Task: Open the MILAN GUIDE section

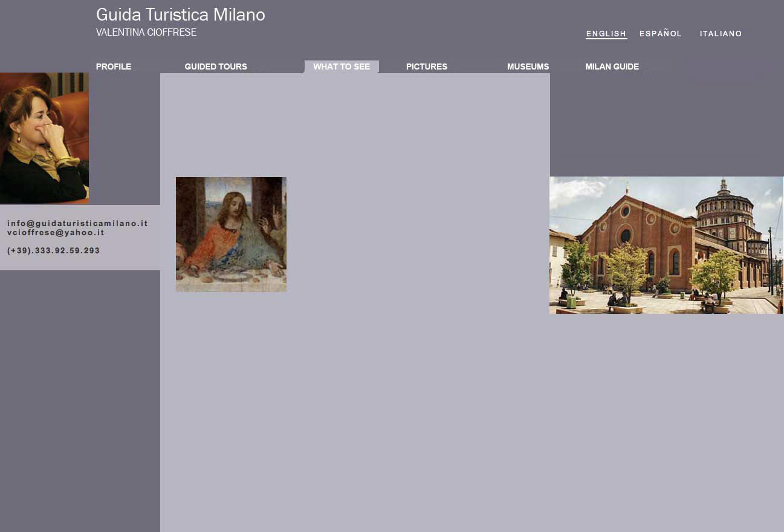Action: 612,66
